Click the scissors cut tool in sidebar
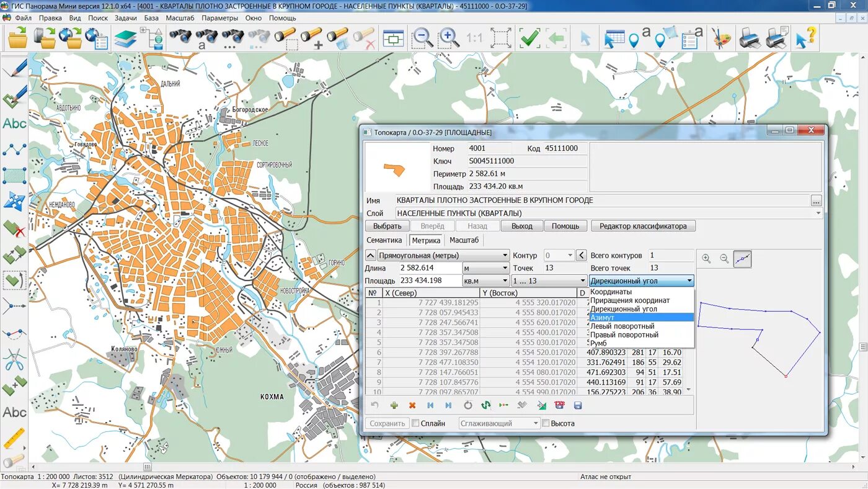The height and width of the screenshot is (489, 868). tap(14, 359)
